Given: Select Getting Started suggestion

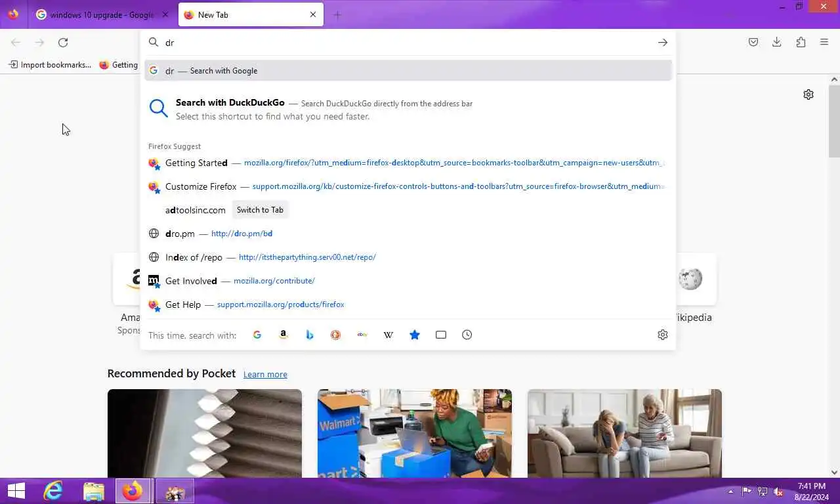Looking at the screenshot, I should (408, 163).
